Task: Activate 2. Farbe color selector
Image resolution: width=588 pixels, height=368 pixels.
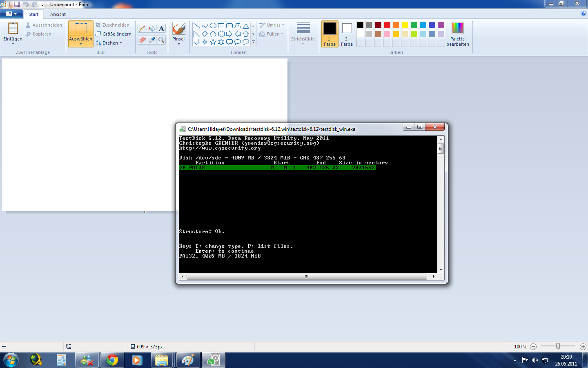Action: click(347, 34)
